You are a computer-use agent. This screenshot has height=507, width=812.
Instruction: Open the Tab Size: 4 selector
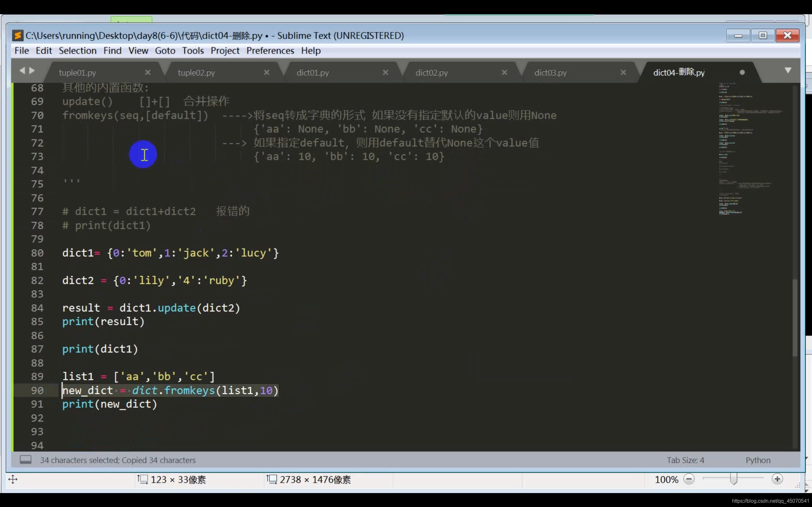tap(685, 460)
